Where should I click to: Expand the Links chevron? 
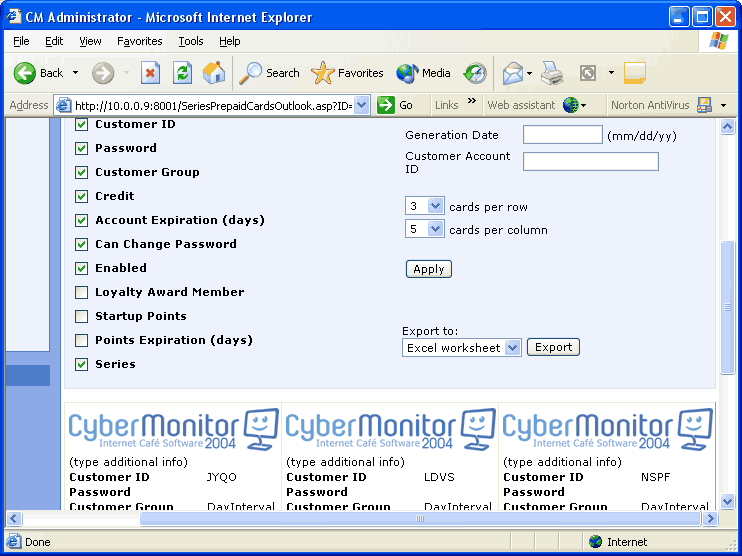coord(472,100)
